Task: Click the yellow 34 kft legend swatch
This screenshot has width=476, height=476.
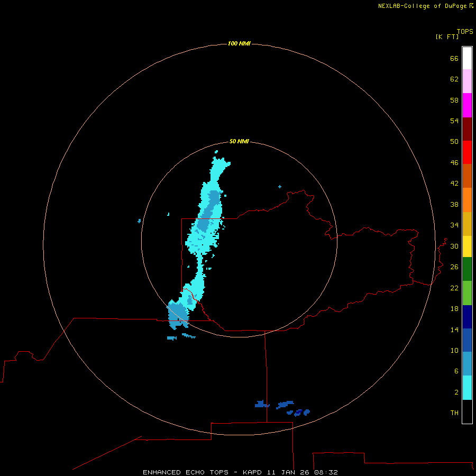Action: [467, 246]
